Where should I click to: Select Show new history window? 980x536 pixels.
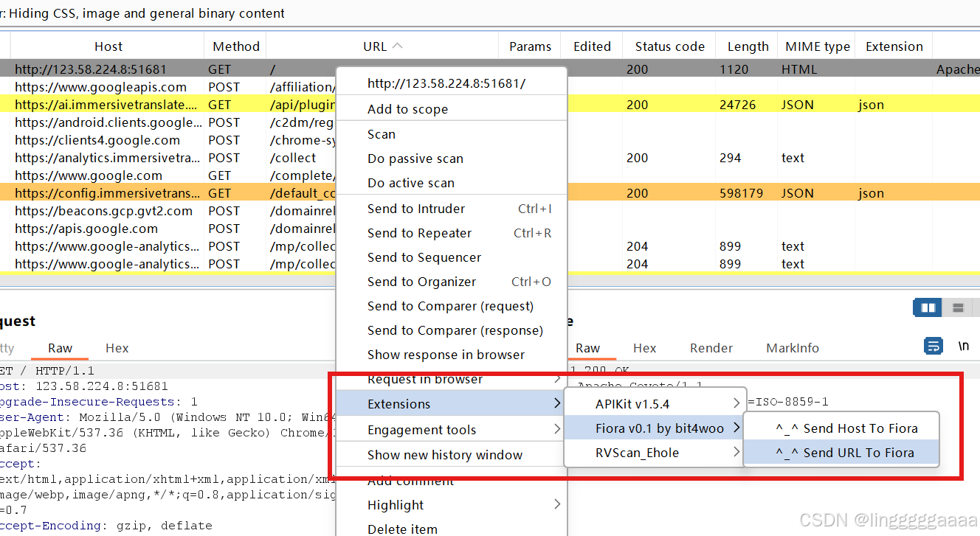(x=452, y=455)
